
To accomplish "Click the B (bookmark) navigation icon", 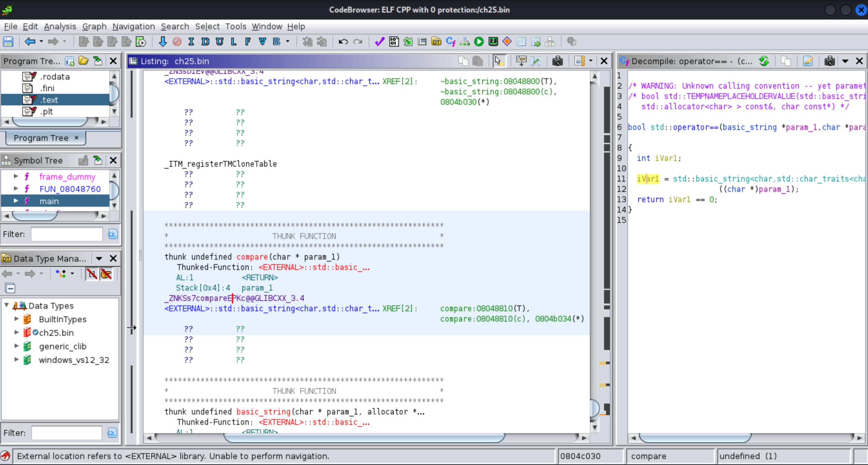I will [277, 42].
